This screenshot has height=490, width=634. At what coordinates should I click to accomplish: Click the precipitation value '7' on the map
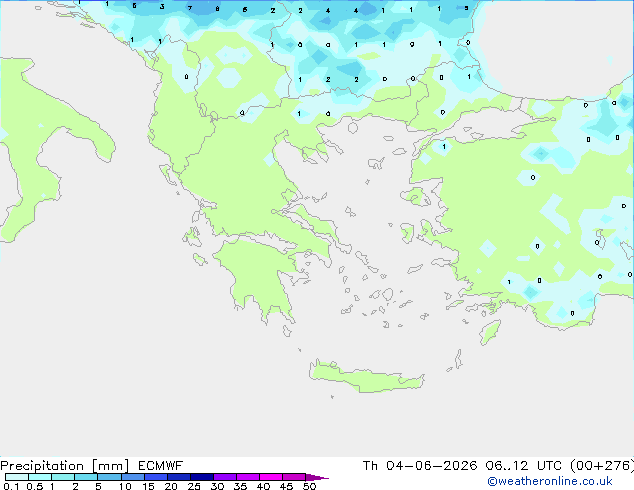click(x=190, y=8)
